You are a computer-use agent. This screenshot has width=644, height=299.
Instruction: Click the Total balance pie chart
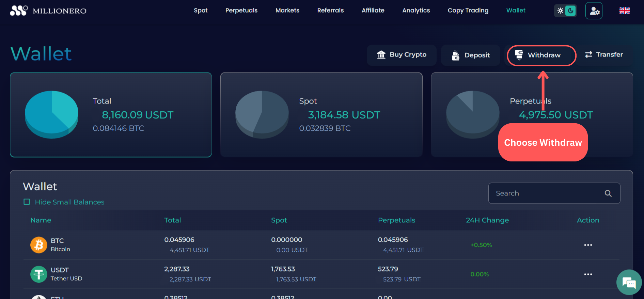[51, 114]
